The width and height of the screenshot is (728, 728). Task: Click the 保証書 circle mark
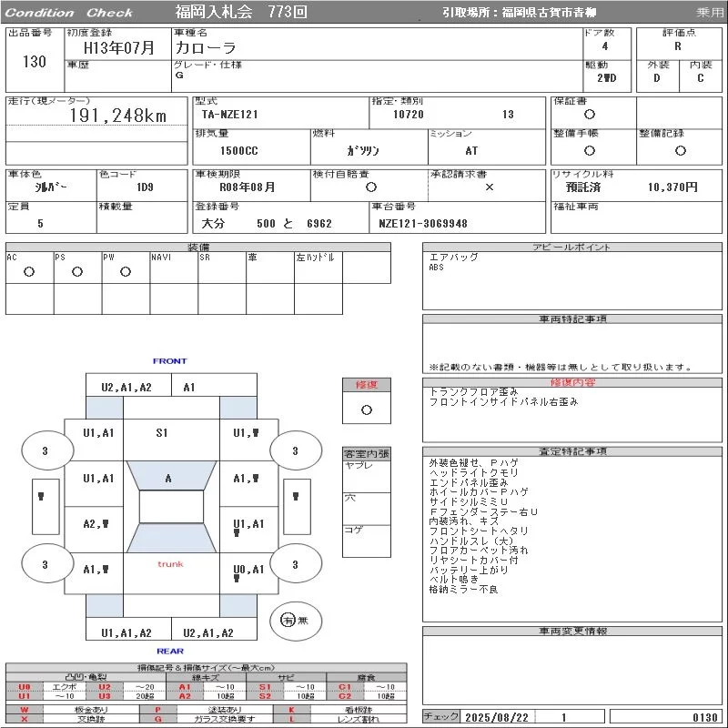590,115
